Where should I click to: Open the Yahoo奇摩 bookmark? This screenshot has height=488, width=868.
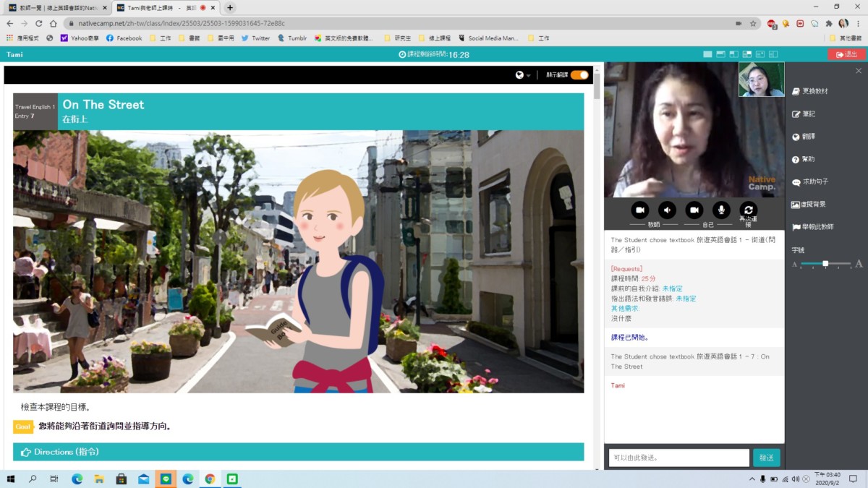coord(79,38)
